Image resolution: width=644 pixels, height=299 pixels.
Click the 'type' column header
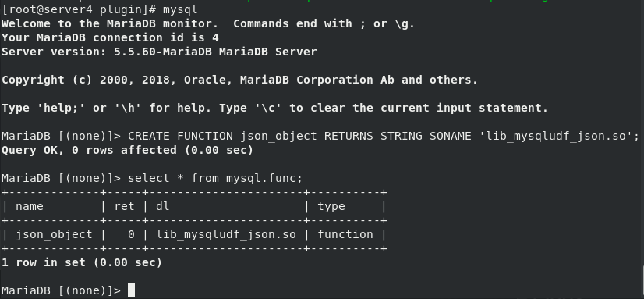coord(331,206)
